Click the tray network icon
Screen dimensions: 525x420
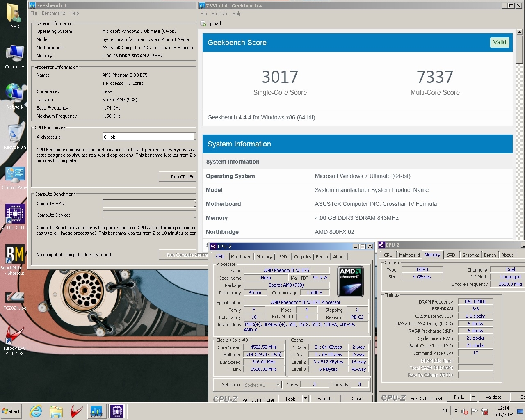[x=484, y=411]
